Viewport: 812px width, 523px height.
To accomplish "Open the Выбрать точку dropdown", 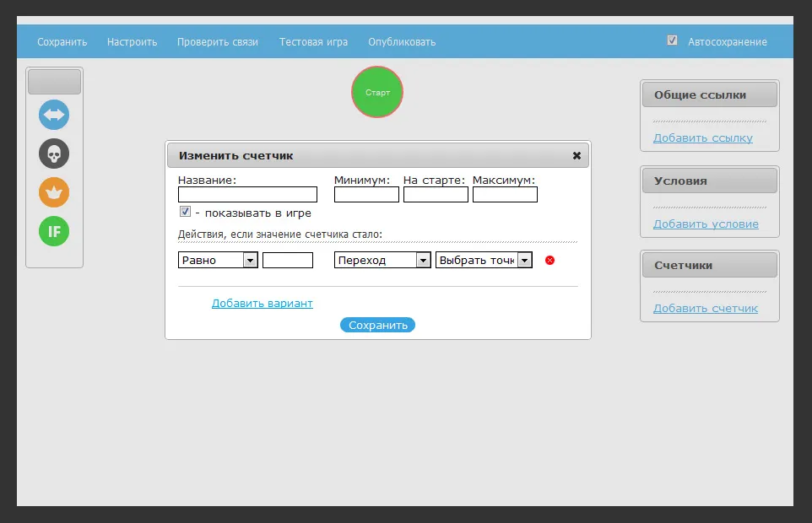I will (484, 261).
